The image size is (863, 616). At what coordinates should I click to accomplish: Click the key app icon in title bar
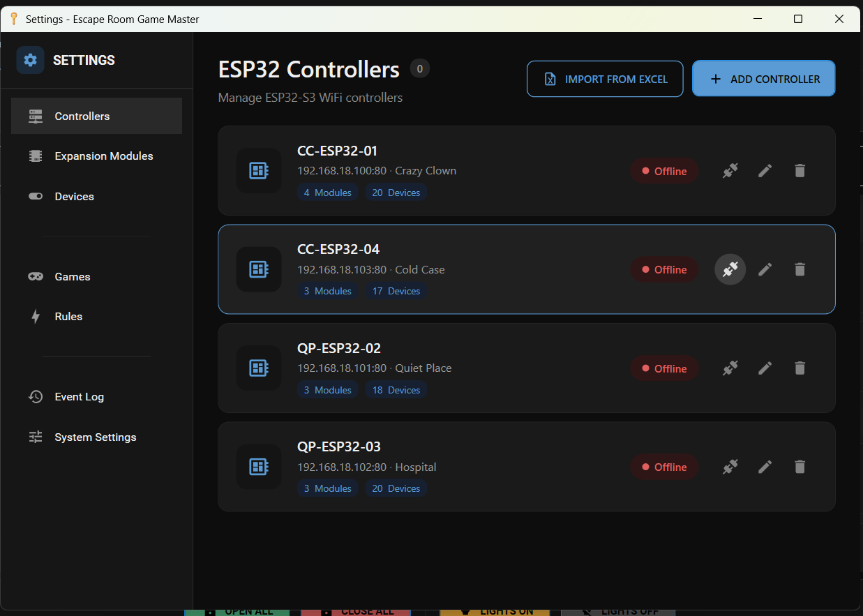[13, 19]
